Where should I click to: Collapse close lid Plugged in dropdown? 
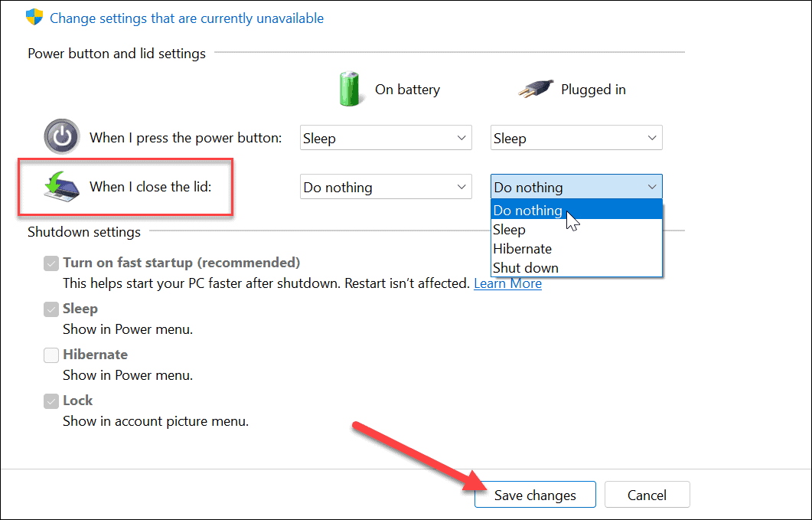point(576,188)
